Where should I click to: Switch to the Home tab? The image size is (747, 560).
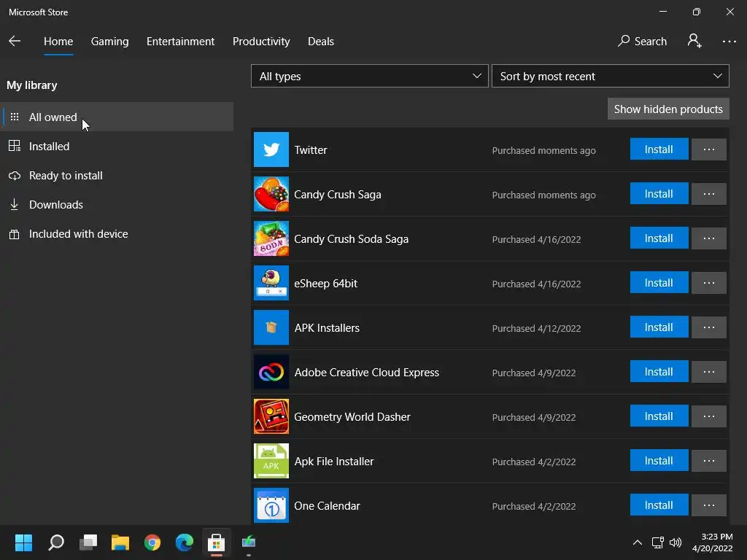point(58,42)
